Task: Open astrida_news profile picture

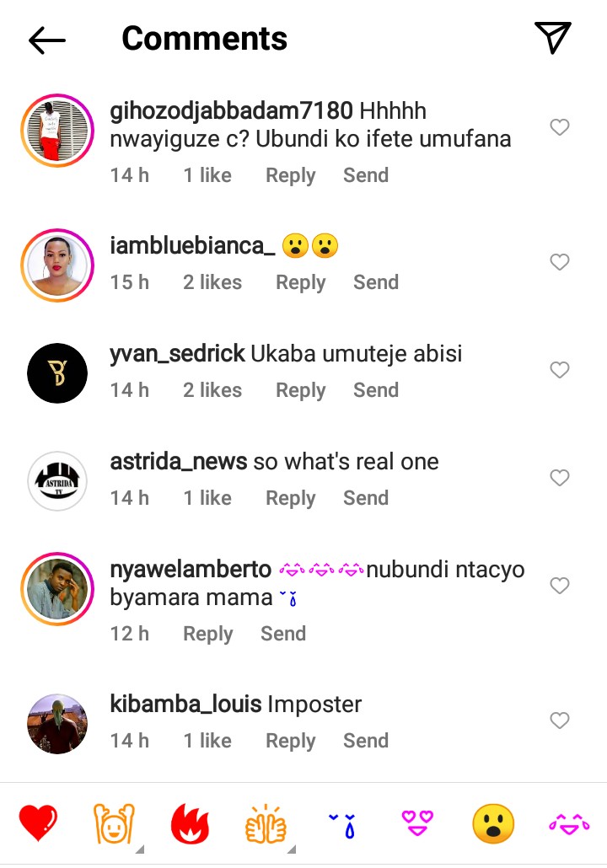Action: click(57, 481)
